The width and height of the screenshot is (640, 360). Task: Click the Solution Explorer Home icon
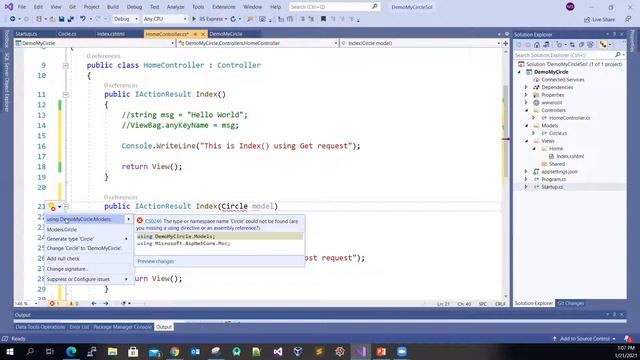pyautogui.click(x=537, y=44)
